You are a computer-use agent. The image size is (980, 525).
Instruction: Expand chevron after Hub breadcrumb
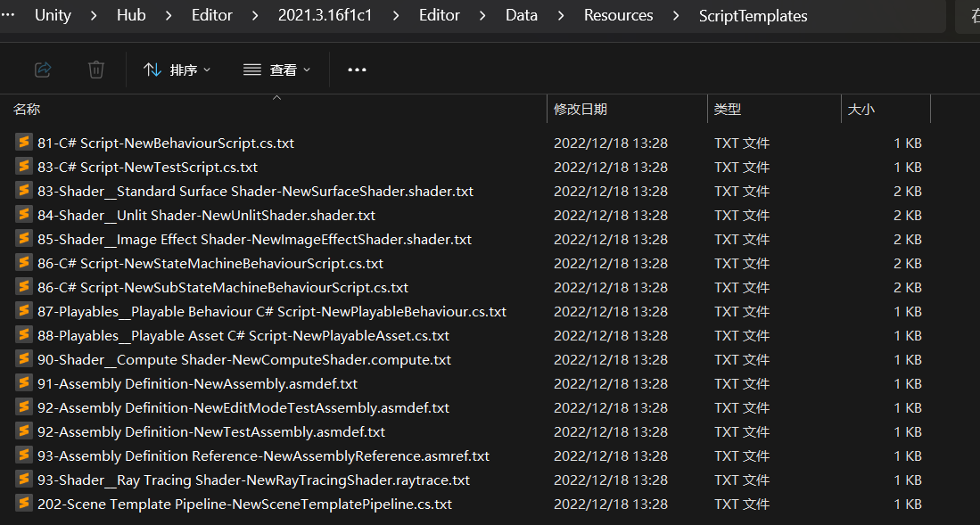[169, 16]
